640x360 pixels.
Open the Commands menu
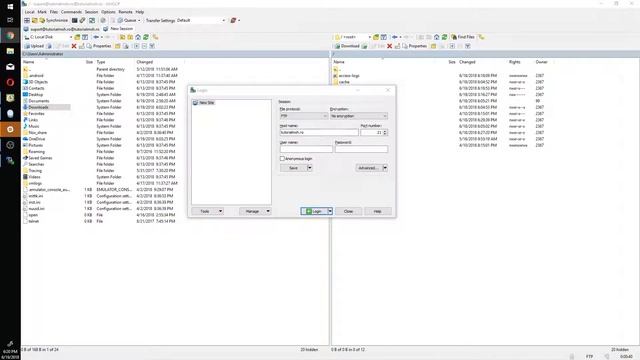point(71,12)
